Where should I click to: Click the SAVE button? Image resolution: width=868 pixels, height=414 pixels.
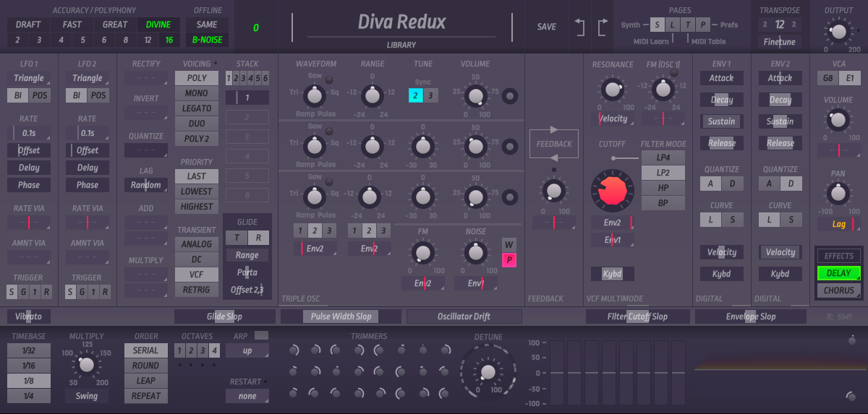547,27
